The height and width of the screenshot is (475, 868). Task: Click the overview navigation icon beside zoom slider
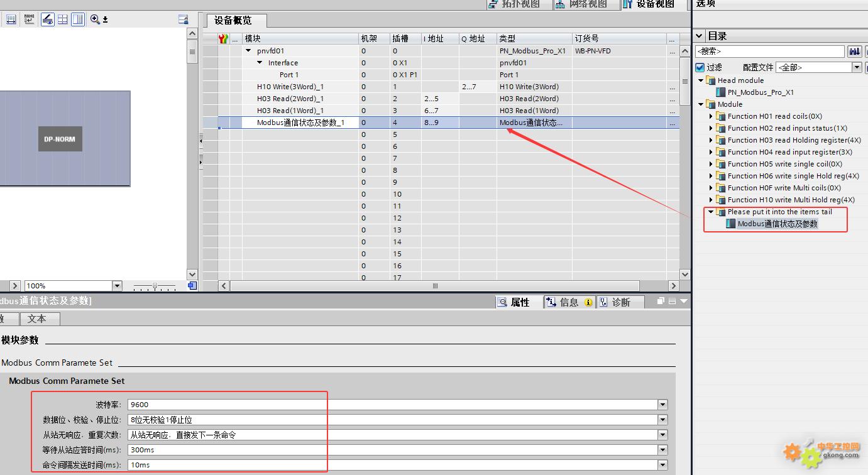click(192, 286)
